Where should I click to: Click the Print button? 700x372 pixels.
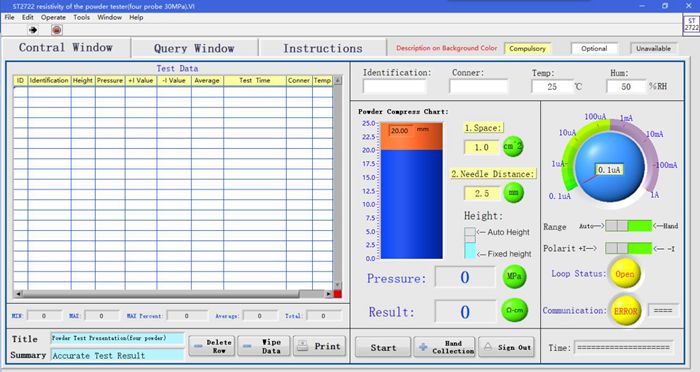(x=319, y=346)
